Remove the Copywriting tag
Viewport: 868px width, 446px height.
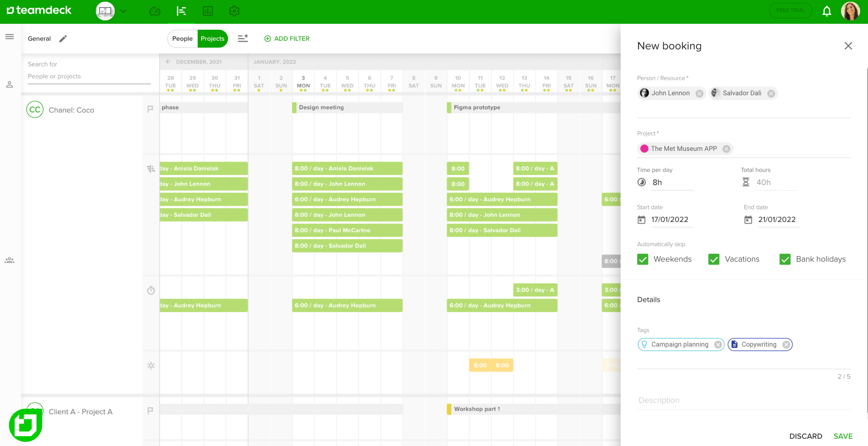click(x=787, y=344)
